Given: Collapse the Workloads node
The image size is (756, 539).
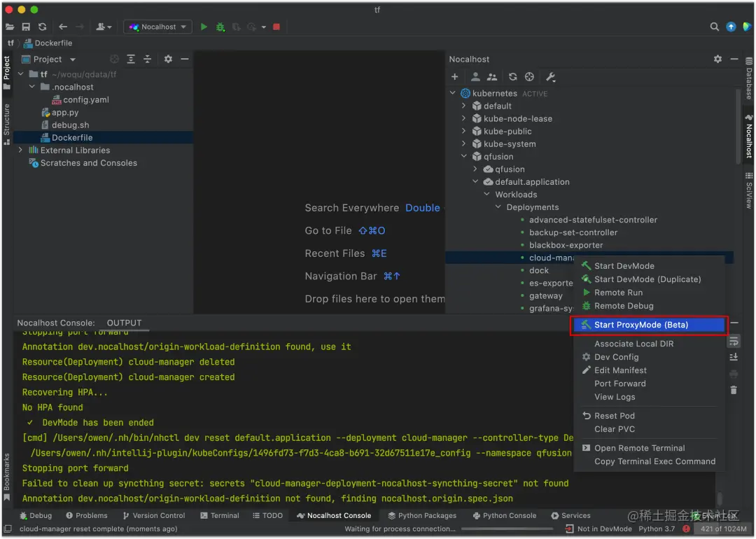Looking at the screenshot, I should point(486,195).
